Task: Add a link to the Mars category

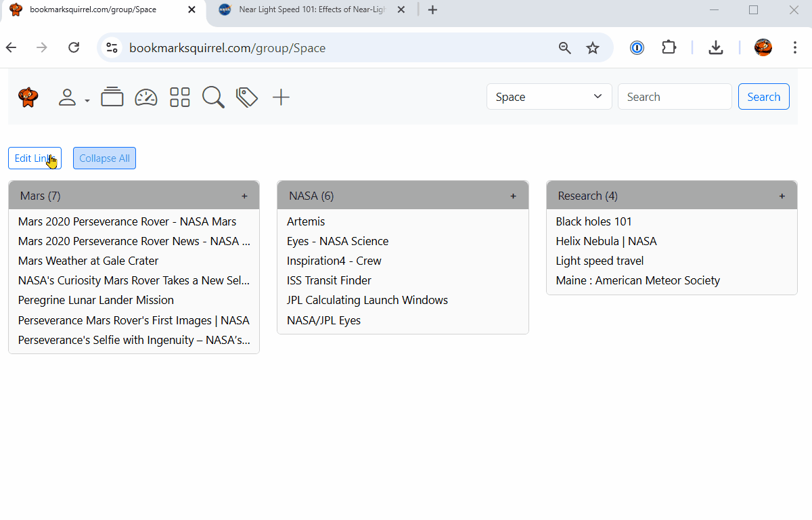Action: tap(244, 196)
